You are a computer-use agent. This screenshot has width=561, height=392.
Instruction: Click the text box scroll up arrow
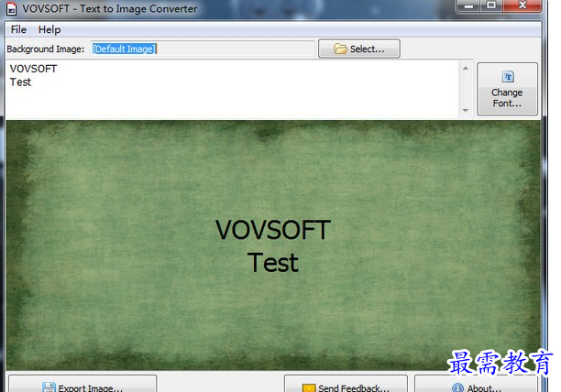(466, 68)
